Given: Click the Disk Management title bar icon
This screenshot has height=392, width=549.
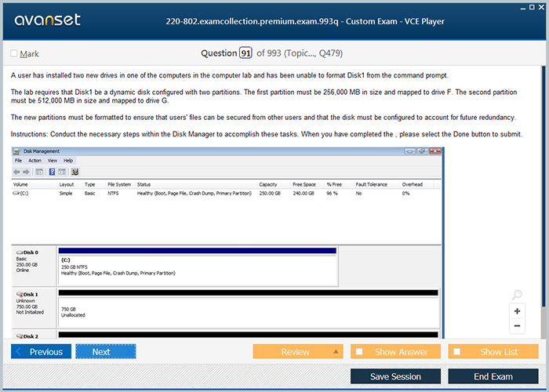Looking at the screenshot, I should tap(16, 151).
